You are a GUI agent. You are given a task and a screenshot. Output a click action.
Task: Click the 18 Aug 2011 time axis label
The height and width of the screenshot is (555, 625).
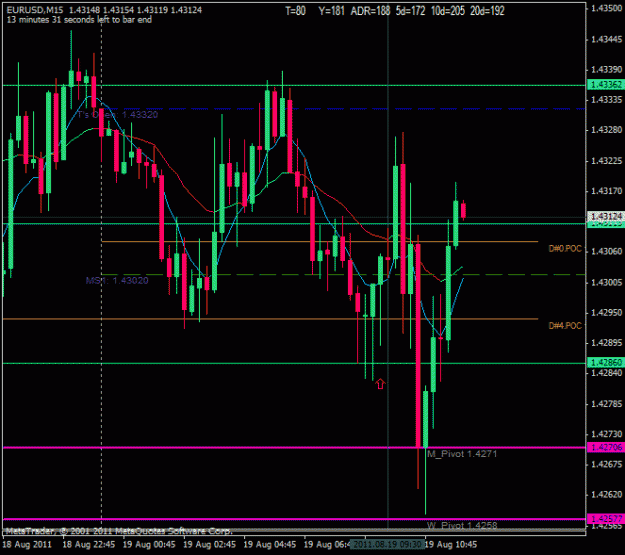28,544
